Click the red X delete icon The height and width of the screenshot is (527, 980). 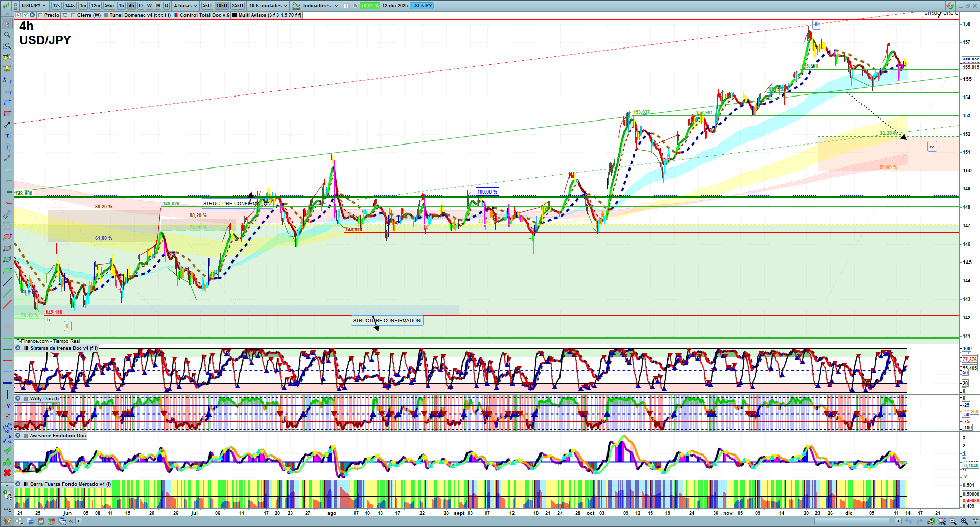pyautogui.click(x=7, y=473)
